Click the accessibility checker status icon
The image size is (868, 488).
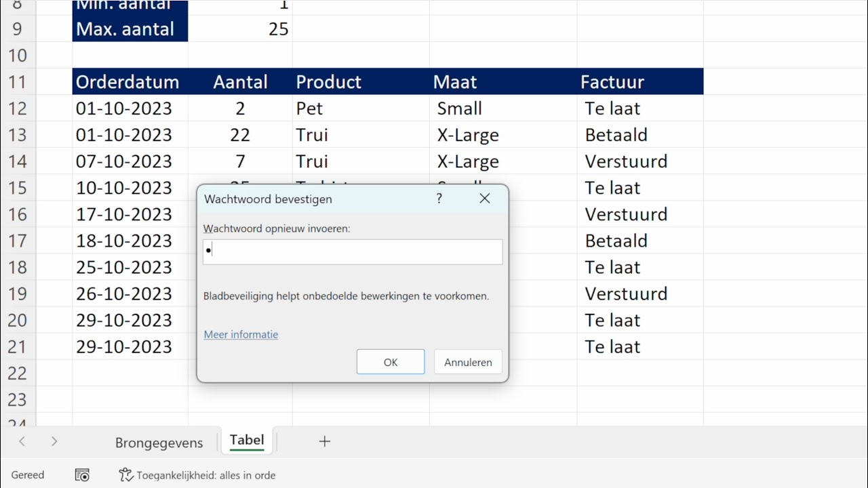125,475
